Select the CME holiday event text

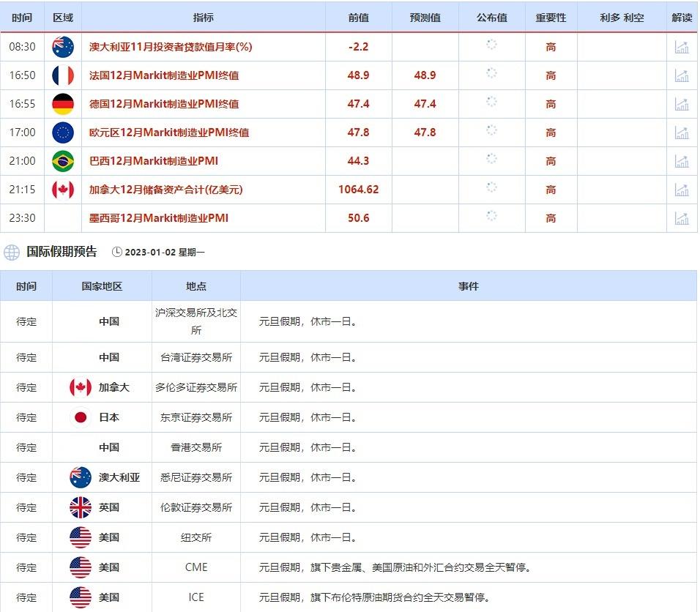395,567
